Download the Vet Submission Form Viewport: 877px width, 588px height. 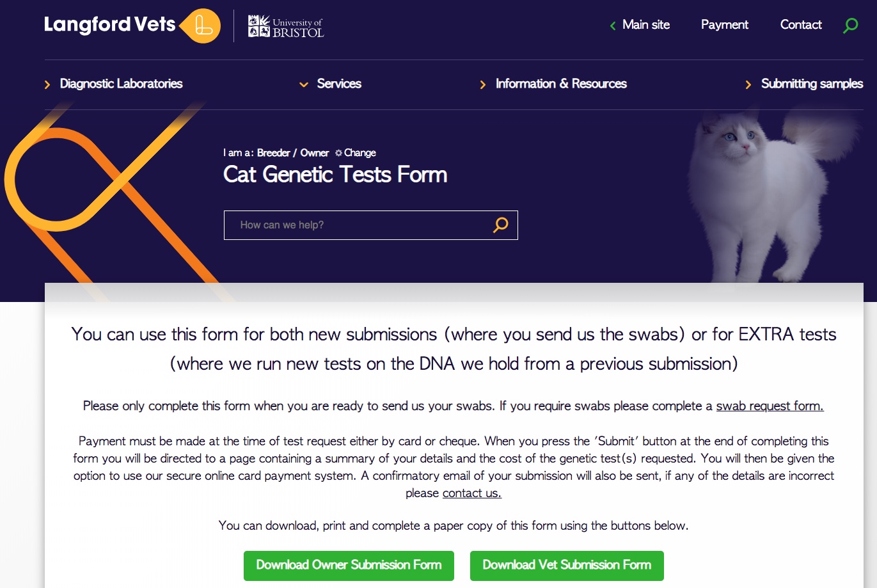pyautogui.click(x=566, y=566)
